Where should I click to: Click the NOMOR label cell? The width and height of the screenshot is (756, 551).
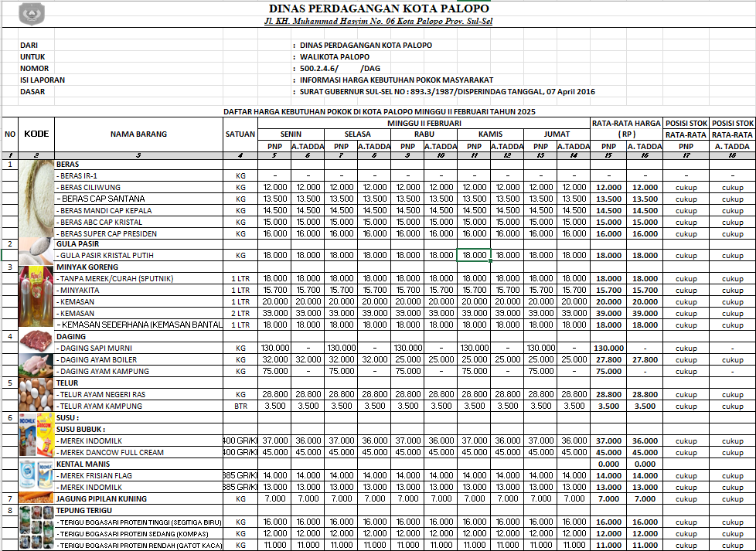[34, 69]
